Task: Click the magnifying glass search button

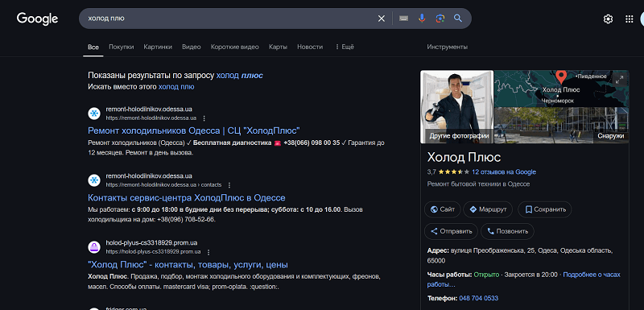Action: (458, 19)
